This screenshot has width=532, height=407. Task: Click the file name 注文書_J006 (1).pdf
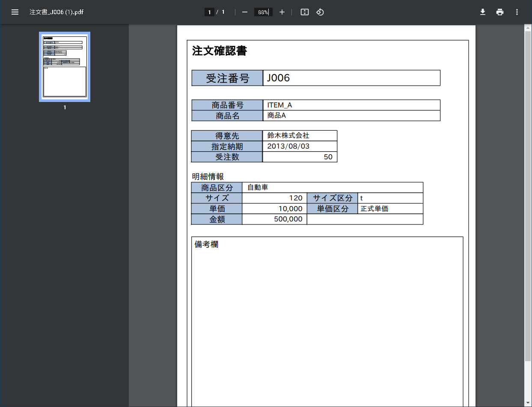(56, 12)
